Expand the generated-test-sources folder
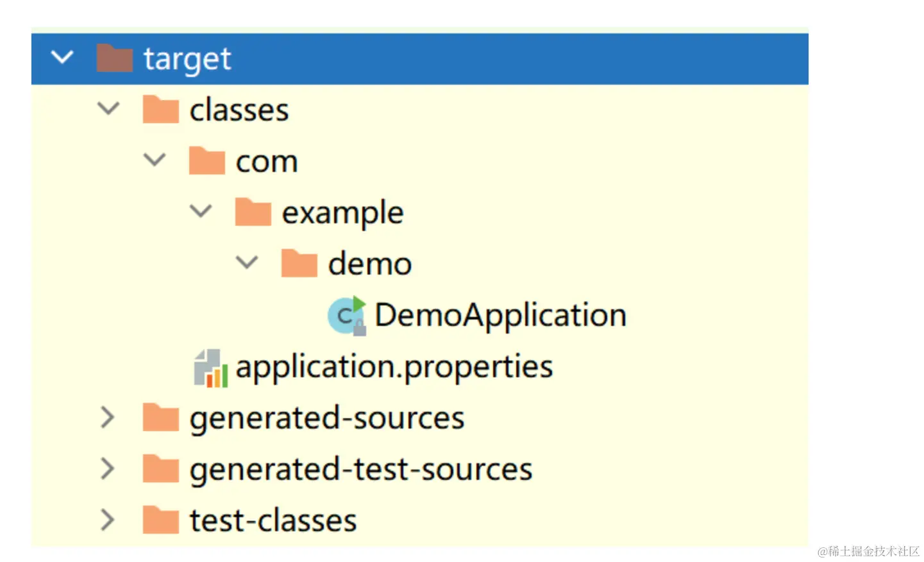The height and width of the screenshot is (562, 924). 108,469
